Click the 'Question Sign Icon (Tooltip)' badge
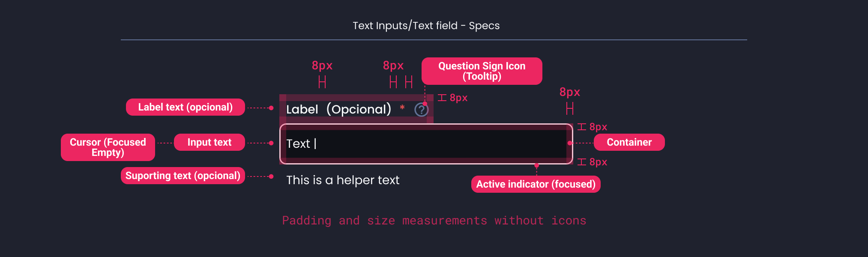 (x=482, y=71)
